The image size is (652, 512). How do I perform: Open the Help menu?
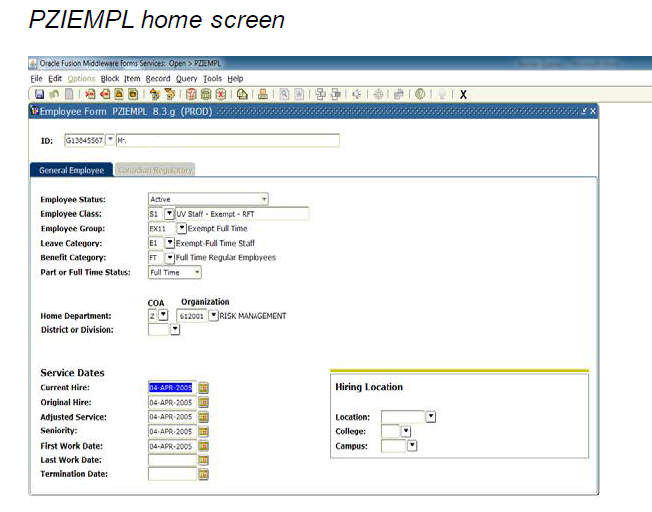click(235, 78)
